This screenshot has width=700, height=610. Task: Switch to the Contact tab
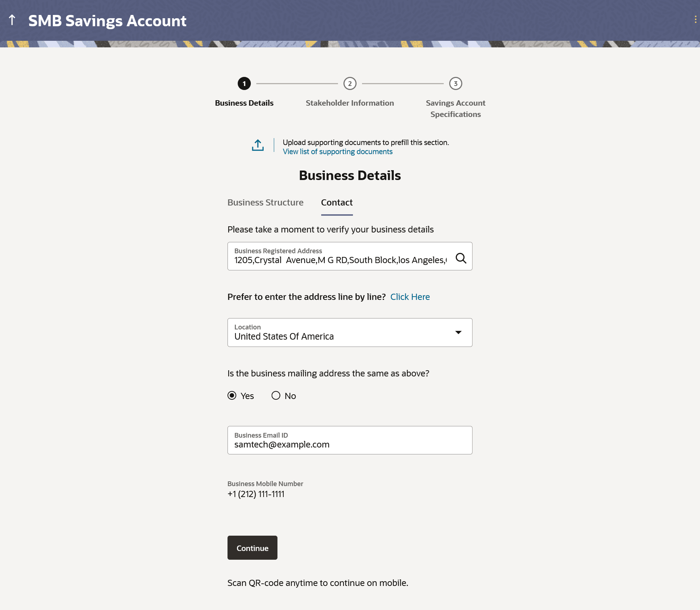coord(337,203)
